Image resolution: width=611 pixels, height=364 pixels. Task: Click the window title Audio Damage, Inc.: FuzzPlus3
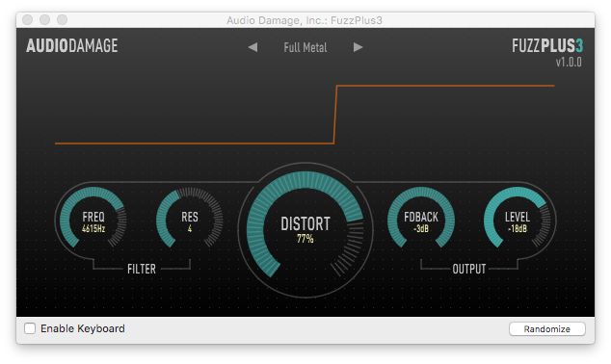[305, 20]
